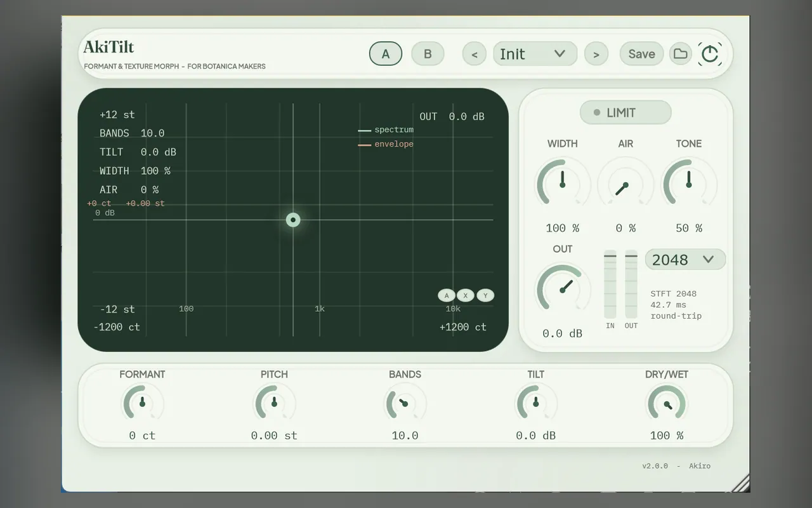The width and height of the screenshot is (812, 508).
Task: Select comparison slot A
Action: click(x=386, y=54)
